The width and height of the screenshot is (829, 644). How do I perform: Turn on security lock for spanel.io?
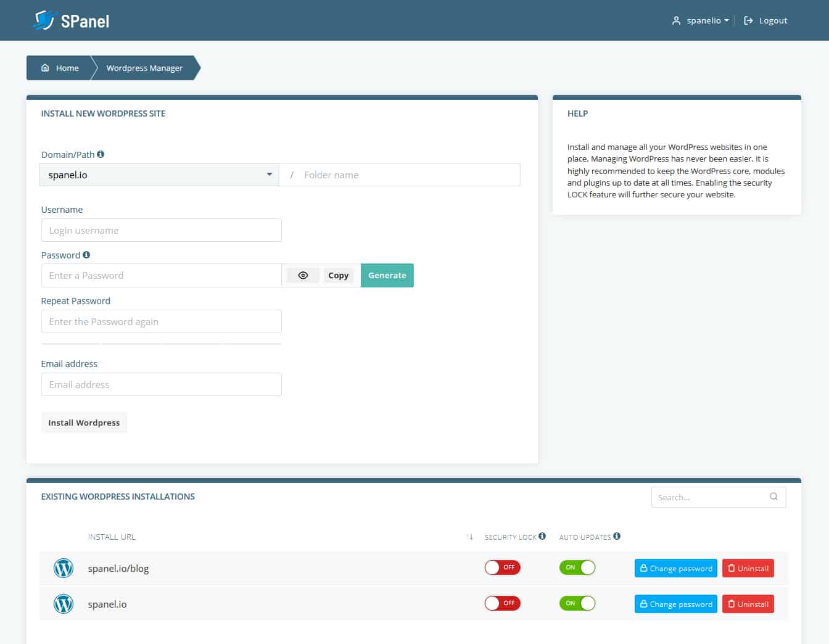(x=502, y=603)
